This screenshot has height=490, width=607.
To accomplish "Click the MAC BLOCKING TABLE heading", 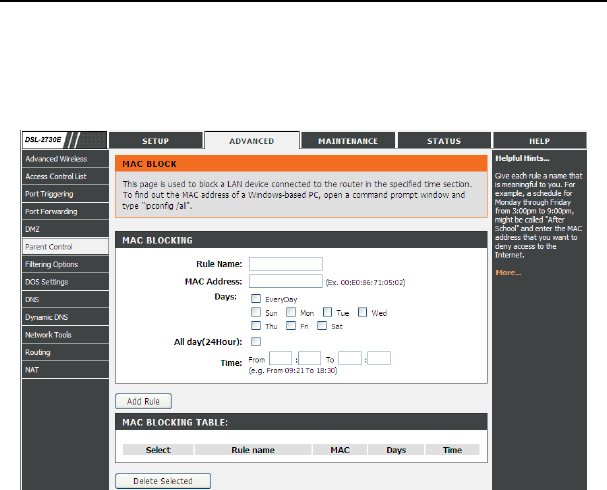I will (x=175, y=422).
